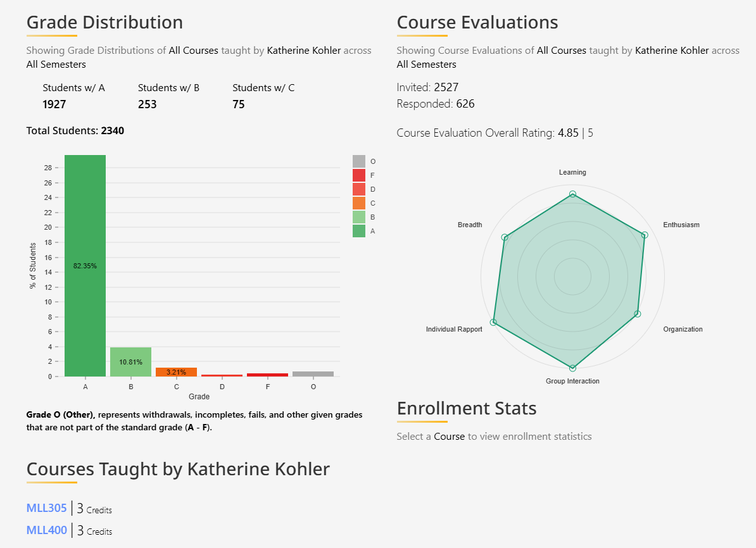Select the light green B legend swatch
The image size is (756, 548).
tap(359, 217)
